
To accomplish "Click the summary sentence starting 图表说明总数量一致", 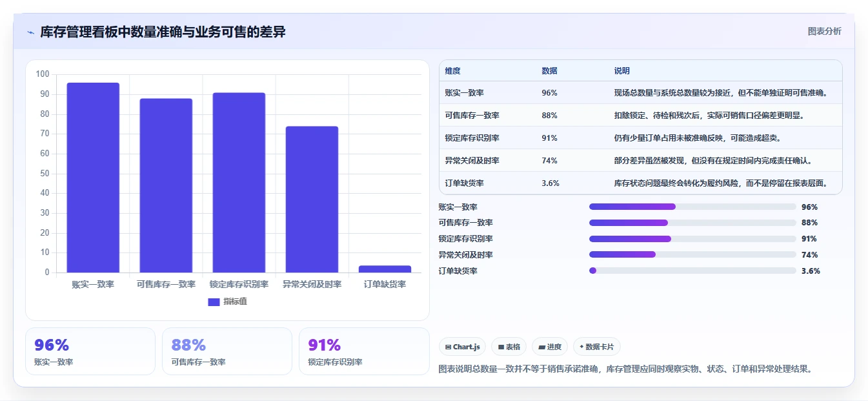I will click(625, 369).
